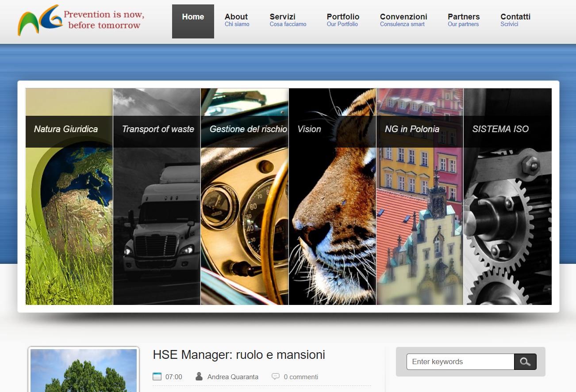Viewport: 576px width, 392px height.
Task: Click the NG logo in header
Action: pyautogui.click(x=39, y=20)
